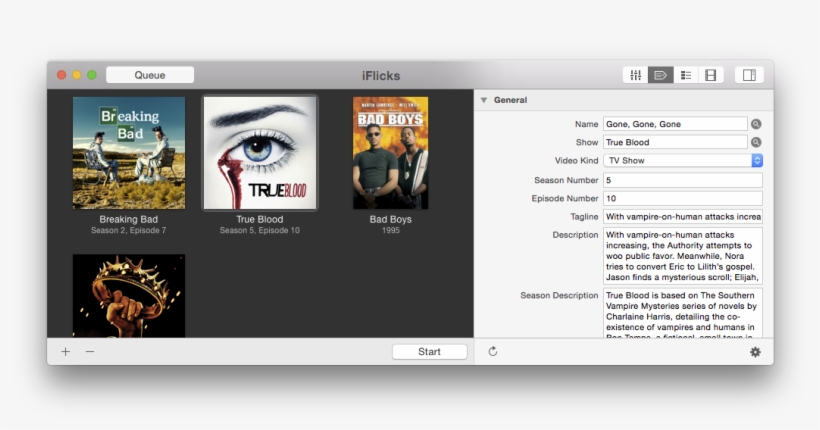
Task: Add a file with plus button
Action: 66,352
